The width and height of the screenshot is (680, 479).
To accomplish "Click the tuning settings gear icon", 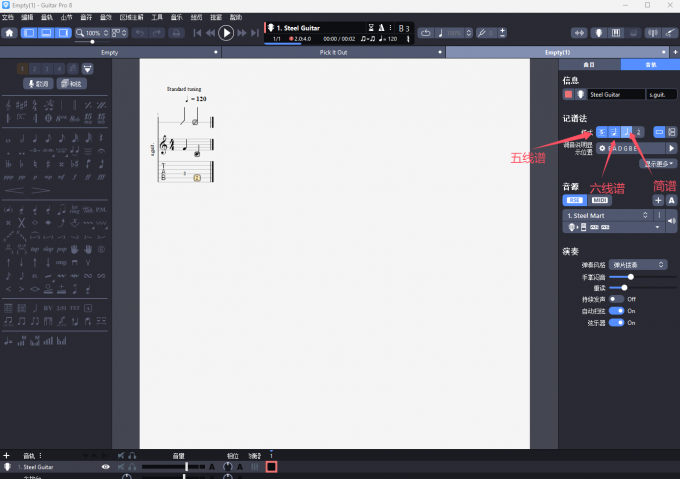I will (x=602, y=148).
